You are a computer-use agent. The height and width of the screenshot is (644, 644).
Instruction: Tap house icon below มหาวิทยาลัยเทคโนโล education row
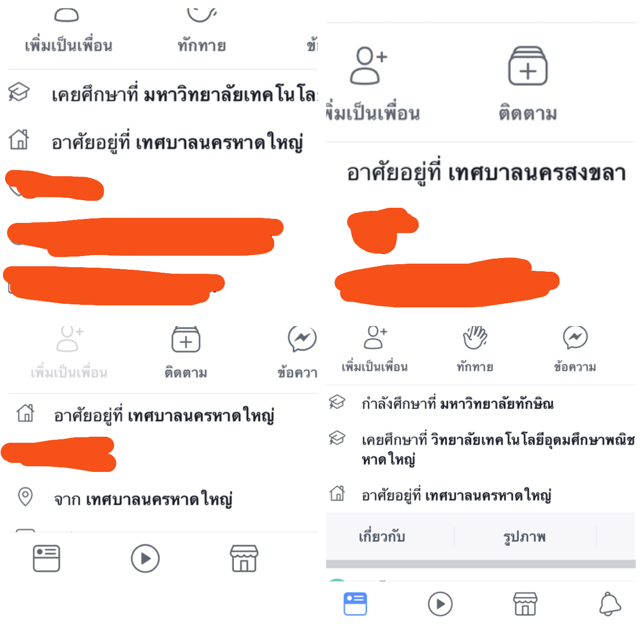coord(19,139)
